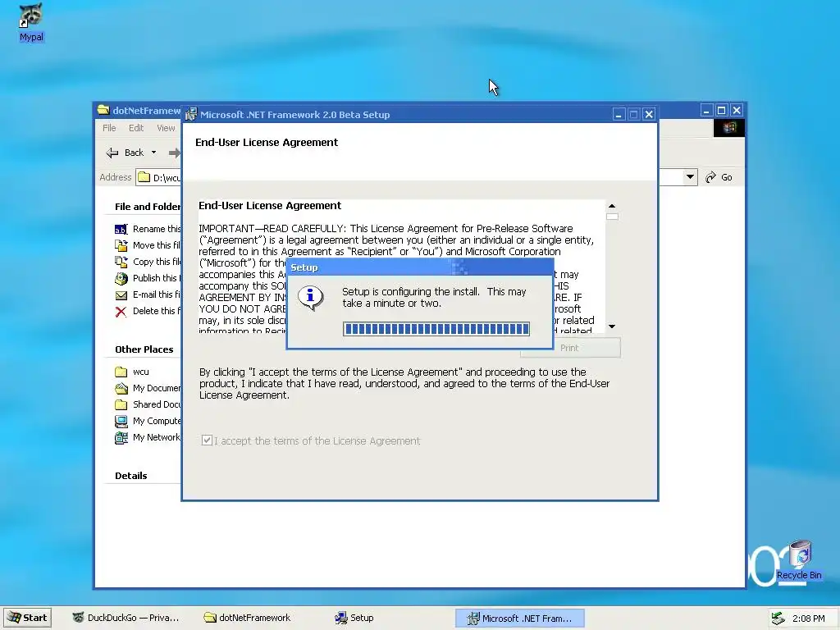
Task: Click the My Network Places icon
Action: pyautogui.click(x=121, y=438)
